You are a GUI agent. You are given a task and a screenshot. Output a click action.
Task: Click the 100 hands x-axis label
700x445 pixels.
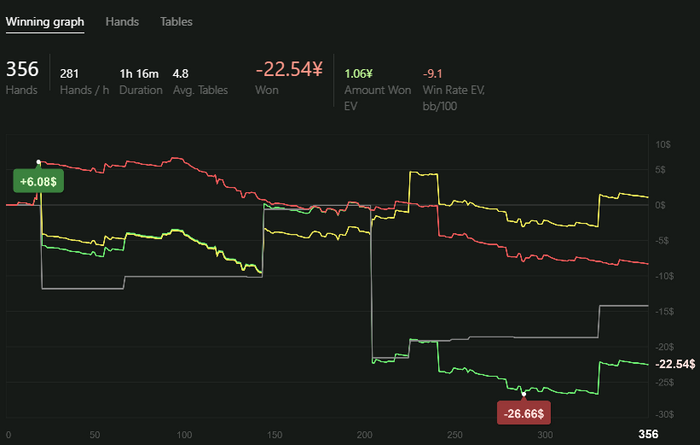coord(184,435)
